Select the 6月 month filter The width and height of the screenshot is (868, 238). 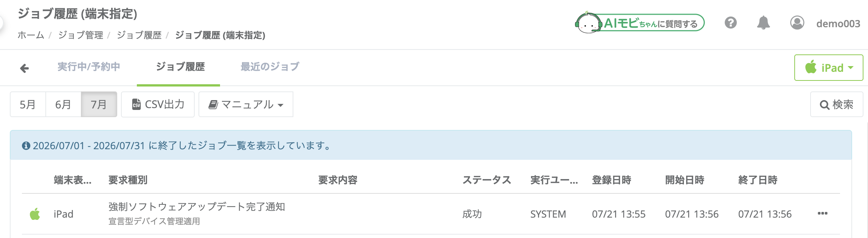[63, 104]
